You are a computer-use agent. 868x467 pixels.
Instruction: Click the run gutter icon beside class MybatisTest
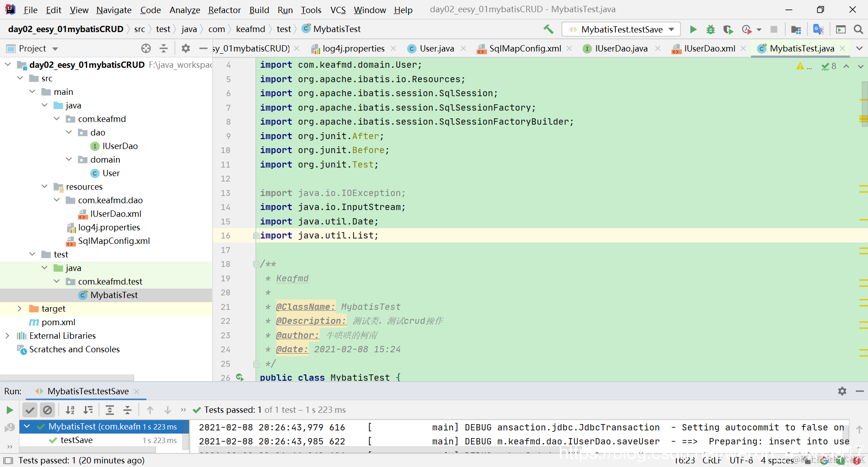(240, 377)
